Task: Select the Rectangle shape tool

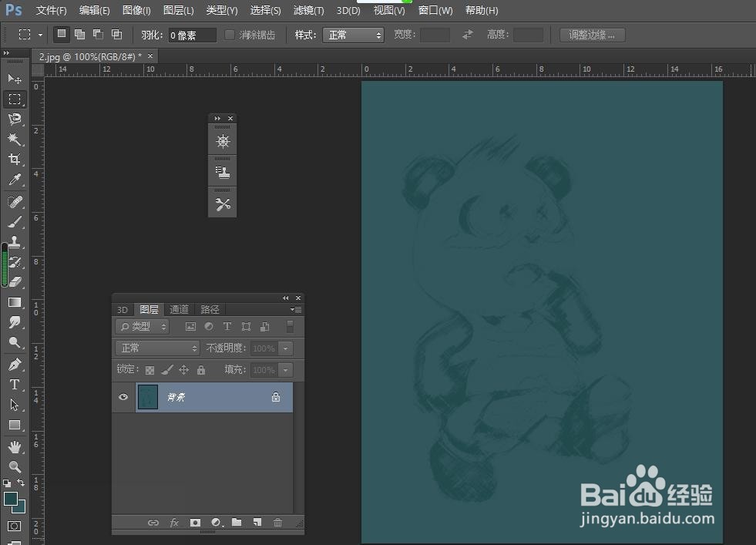Action: point(15,425)
